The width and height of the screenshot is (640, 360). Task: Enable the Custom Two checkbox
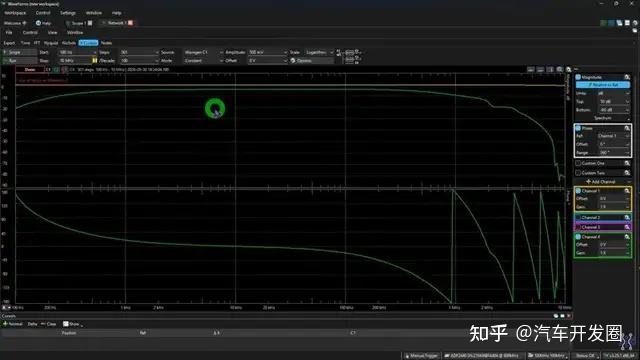(x=578, y=173)
